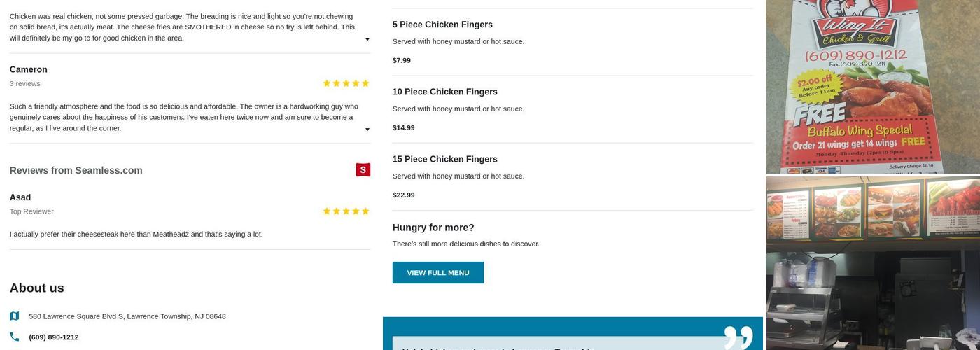Click the $22.99 price
The height and width of the screenshot is (350, 980).
click(x=404, y=195)
